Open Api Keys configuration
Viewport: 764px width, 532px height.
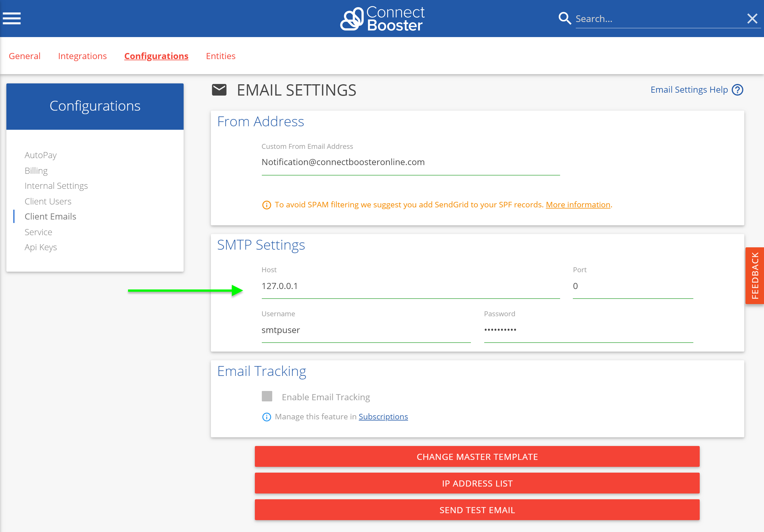(x=41, y=247)
